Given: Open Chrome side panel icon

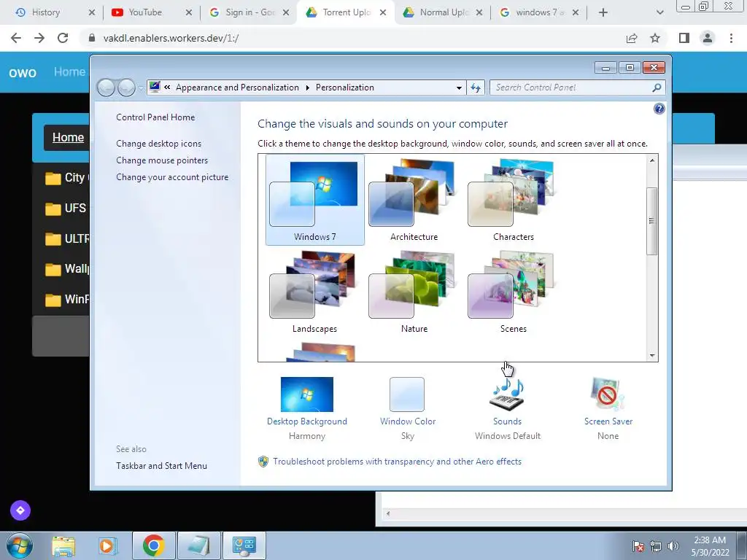Looking at the screenshot, I should 684,38.
